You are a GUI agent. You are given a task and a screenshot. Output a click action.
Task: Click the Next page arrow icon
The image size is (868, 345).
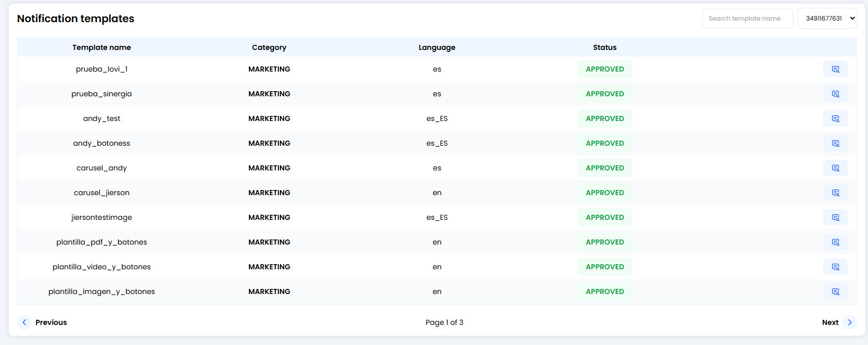(x=850, y=322)
